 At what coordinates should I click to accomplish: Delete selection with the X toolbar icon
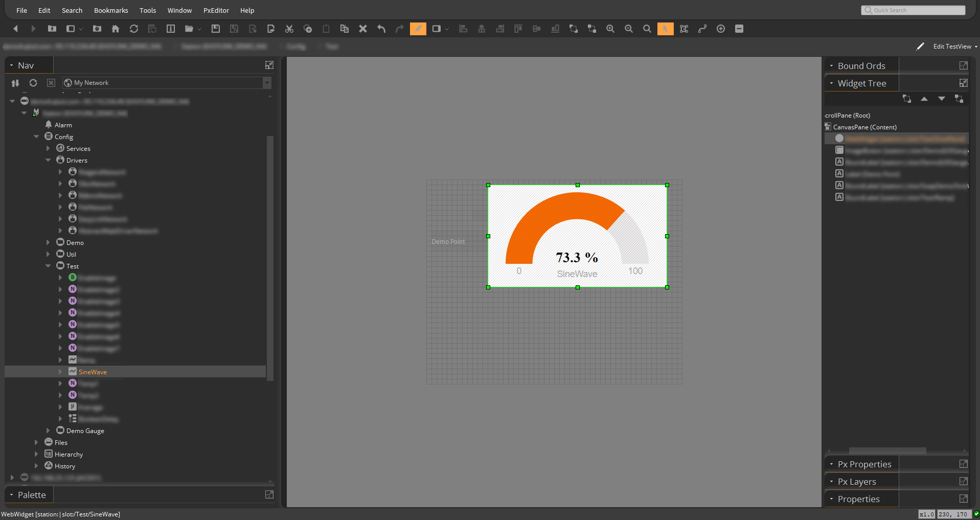coord(363,29)
